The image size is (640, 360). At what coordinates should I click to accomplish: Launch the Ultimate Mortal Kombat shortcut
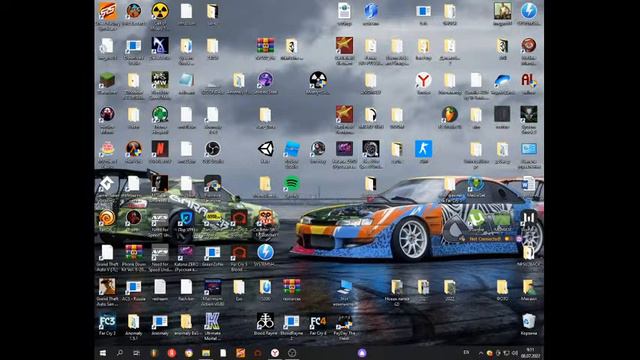point(212,322)
